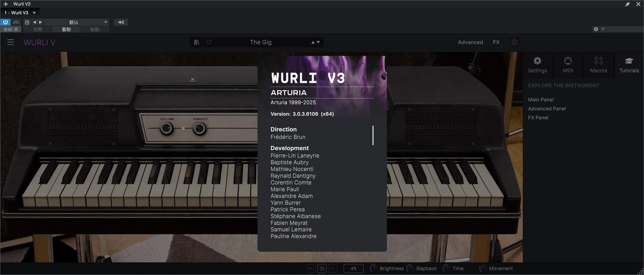Open the 默认 host preset dropdown
Image resolution: width=644 pixels, height=275 pixels.
(x=76, y=22)
